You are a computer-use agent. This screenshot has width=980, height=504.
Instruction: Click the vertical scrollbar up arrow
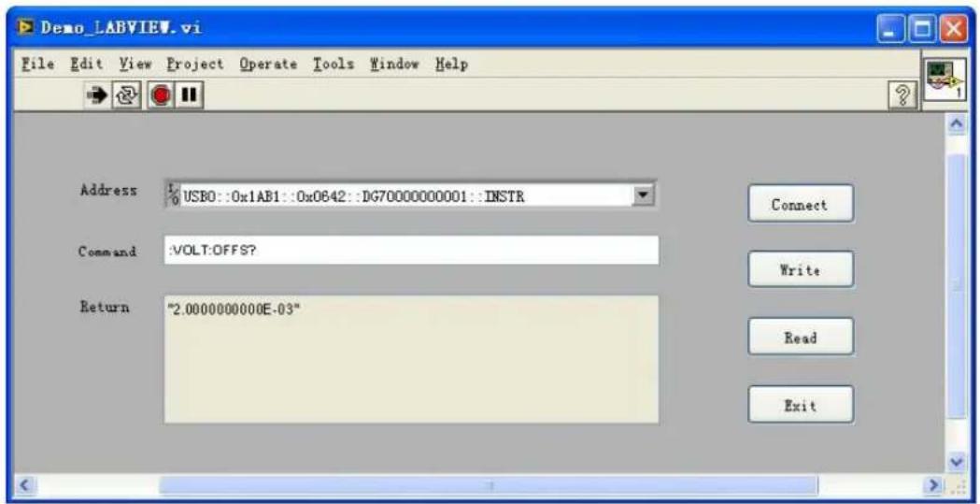click(x=957, y=125)
